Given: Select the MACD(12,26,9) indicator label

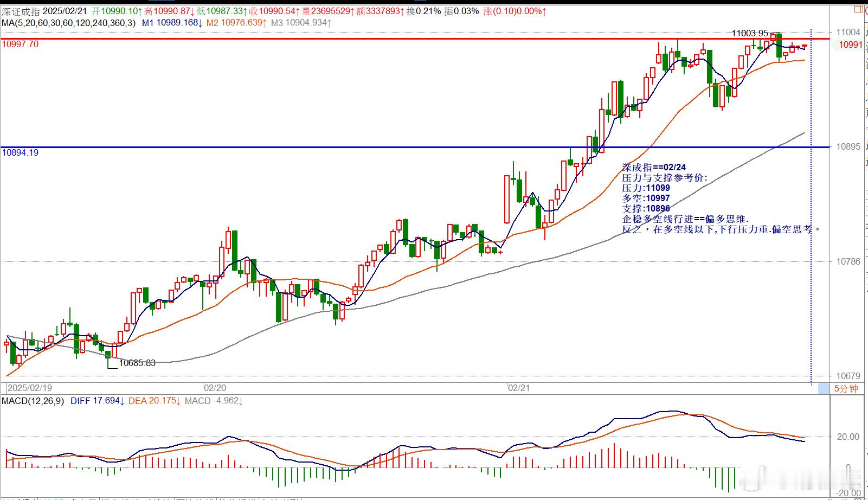Looking at the screenshot, I should click(33, 401).
